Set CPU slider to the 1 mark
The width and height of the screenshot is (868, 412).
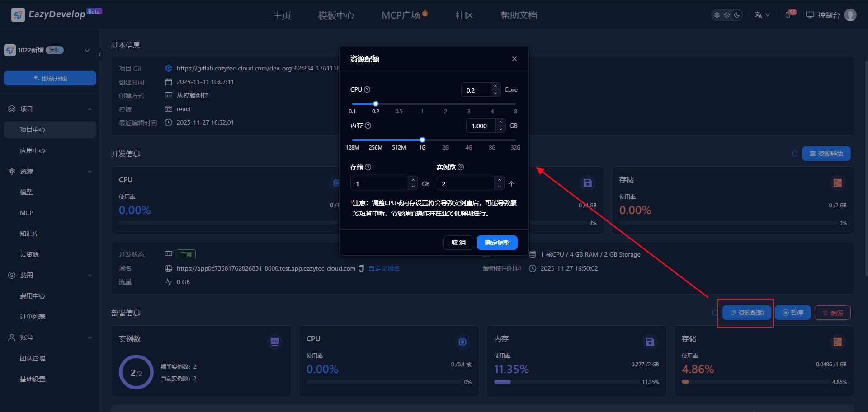(x=422, y=104)
